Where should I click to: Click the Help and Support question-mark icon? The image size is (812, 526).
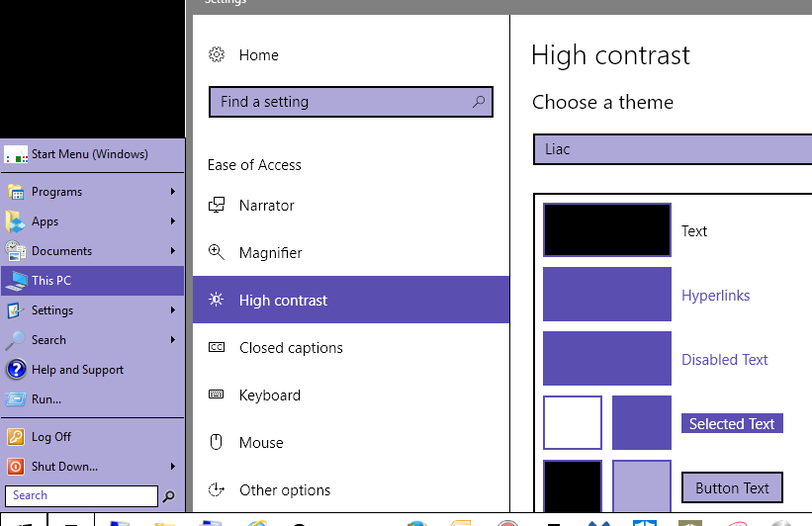pos(16,369)
